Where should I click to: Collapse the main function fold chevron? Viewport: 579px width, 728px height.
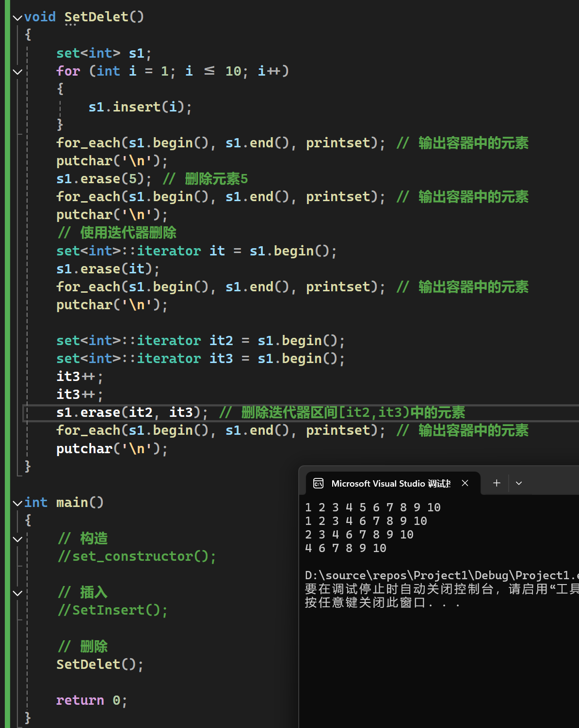[x=17, y=503]
